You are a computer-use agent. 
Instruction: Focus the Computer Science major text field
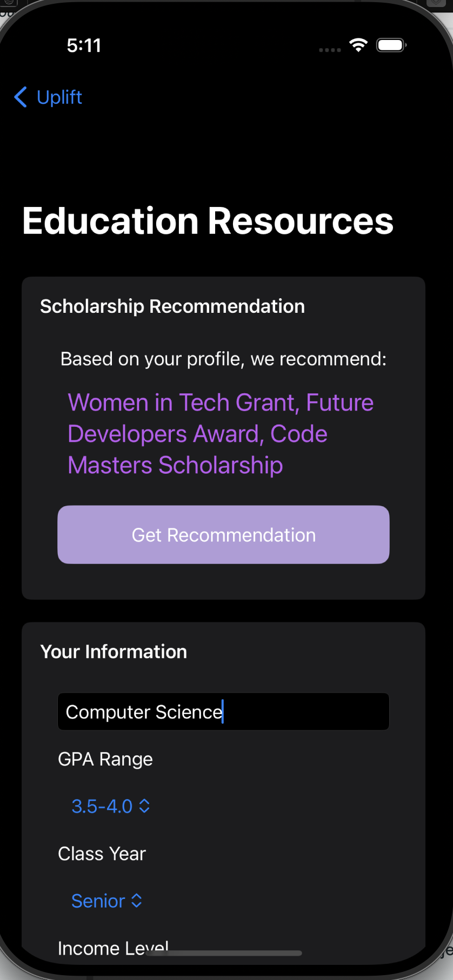click(223, 711)
